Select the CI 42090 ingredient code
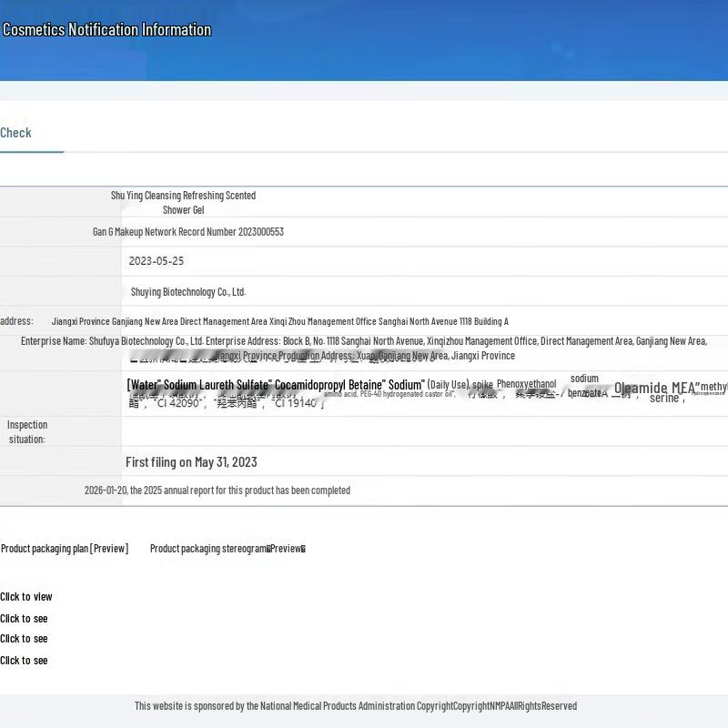 (x=178, y=403)
